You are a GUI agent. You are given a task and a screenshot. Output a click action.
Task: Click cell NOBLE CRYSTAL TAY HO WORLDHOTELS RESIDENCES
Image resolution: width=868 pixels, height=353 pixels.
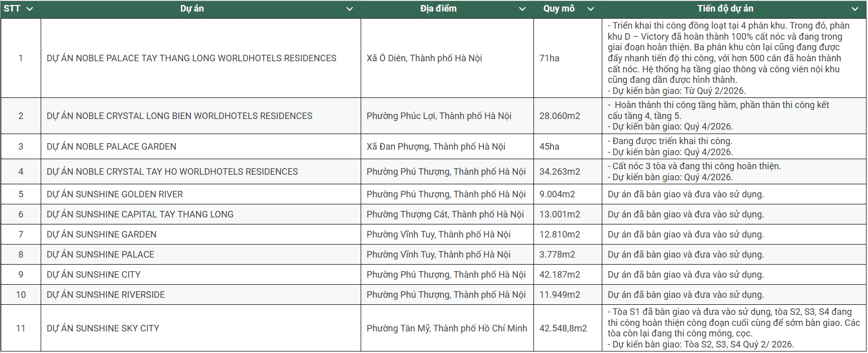tap(201, 172)
